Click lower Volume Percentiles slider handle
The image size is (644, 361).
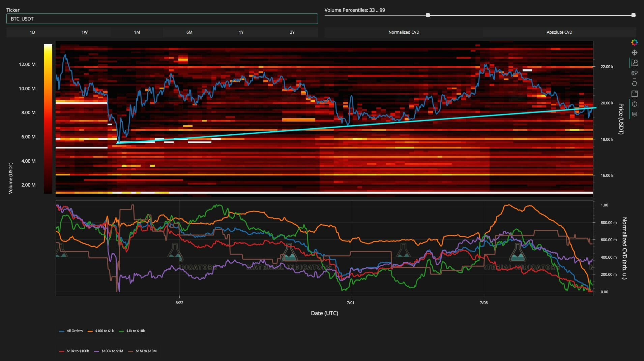pyautogui.click(x=428, y=15)
